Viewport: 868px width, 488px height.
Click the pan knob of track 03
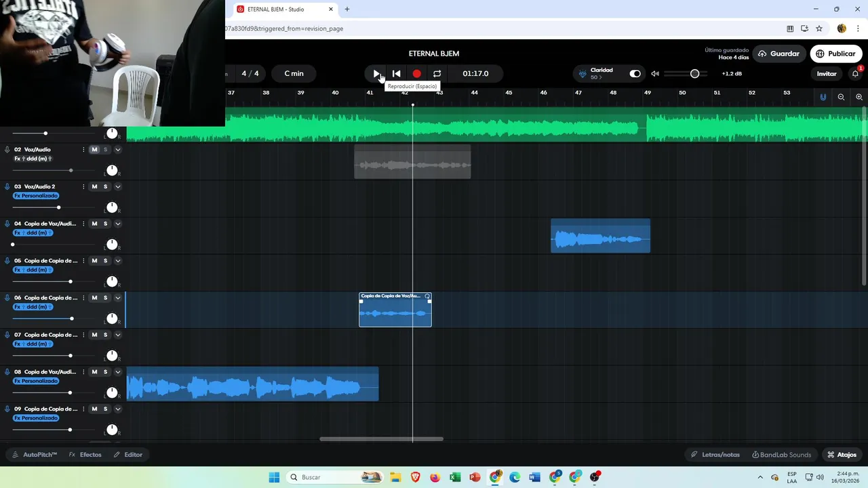click(x=112, y=207)
